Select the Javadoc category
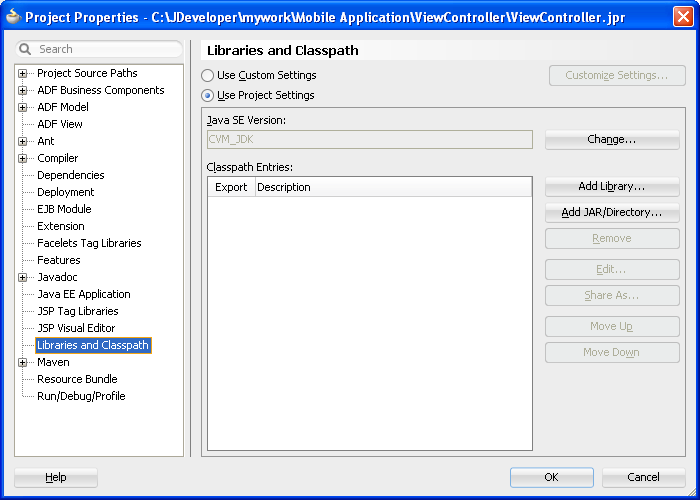 tap(57, 277)
